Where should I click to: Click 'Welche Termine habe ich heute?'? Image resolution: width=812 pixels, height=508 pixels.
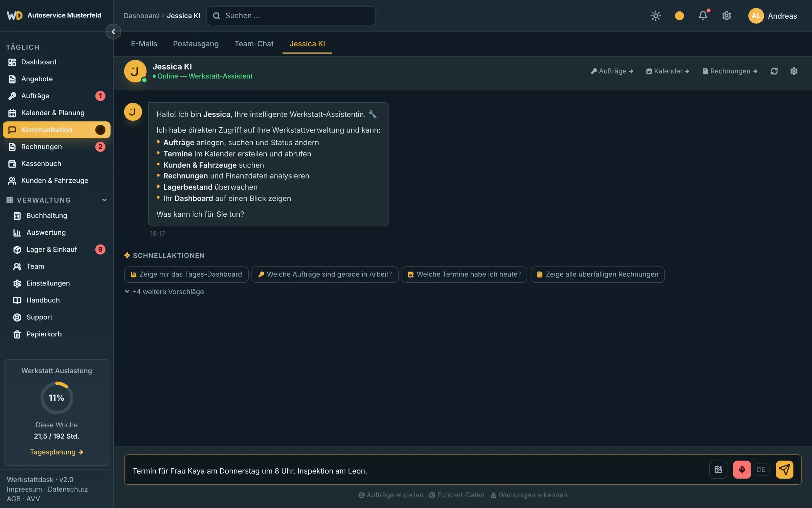pyautogui.click(x=464, y=274)
